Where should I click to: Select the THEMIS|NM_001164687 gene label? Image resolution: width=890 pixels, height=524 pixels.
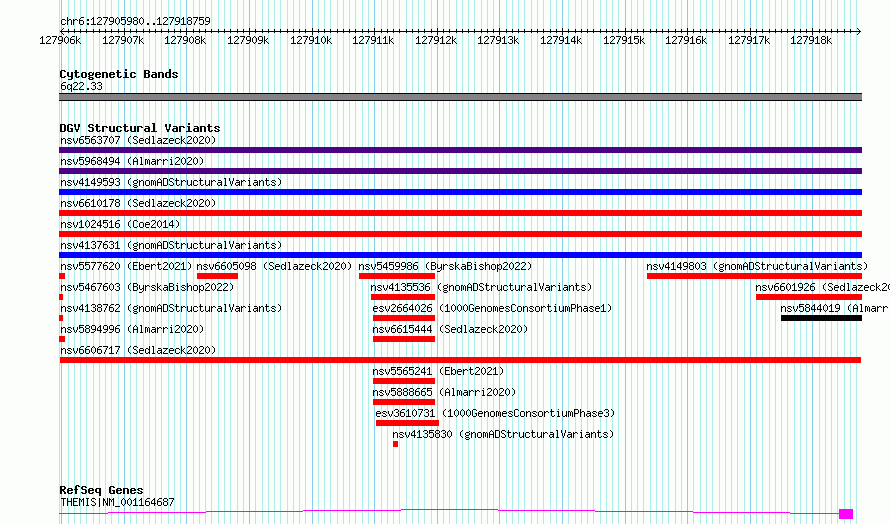[x=117, y=502]
